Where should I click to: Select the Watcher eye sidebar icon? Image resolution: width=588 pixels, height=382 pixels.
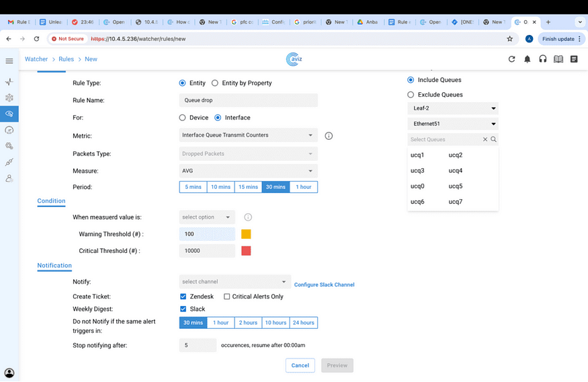click(x=9, y=114)
